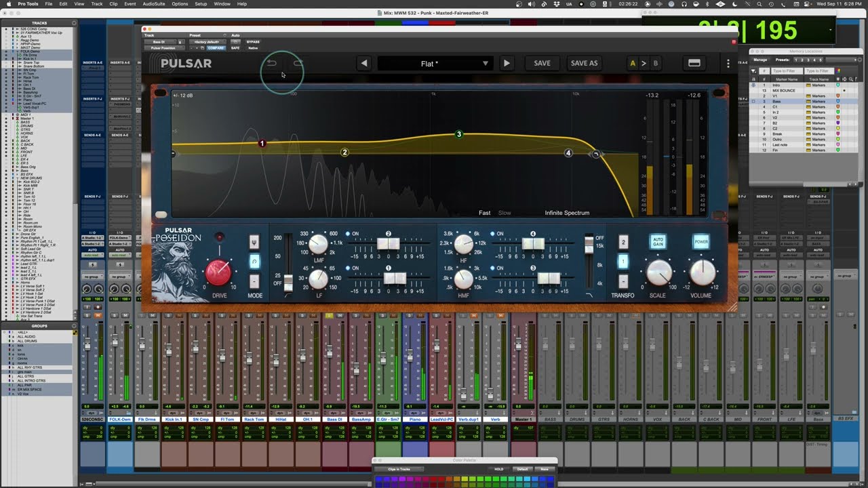Open the AudioSuite menu
868x488 pixels.
tap(154, 4)
